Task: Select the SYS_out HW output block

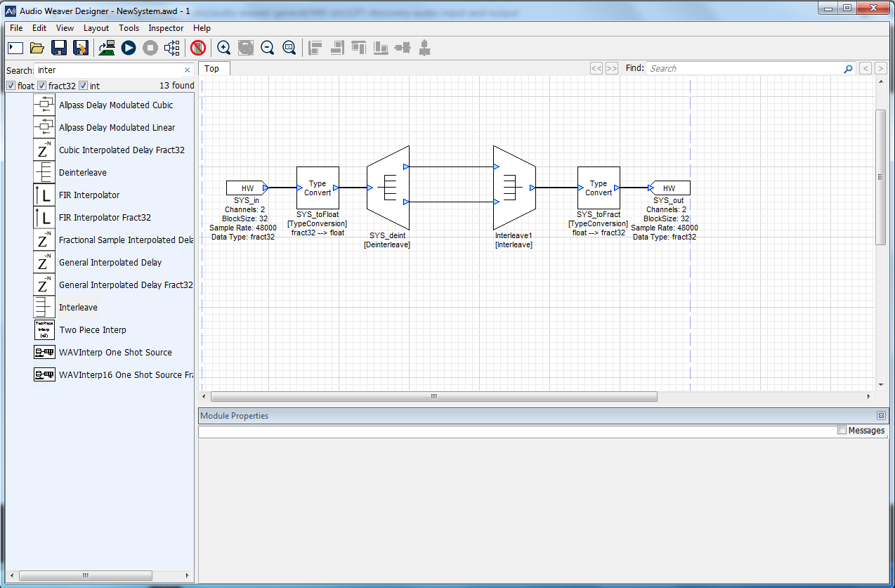Action: [669, 188]
